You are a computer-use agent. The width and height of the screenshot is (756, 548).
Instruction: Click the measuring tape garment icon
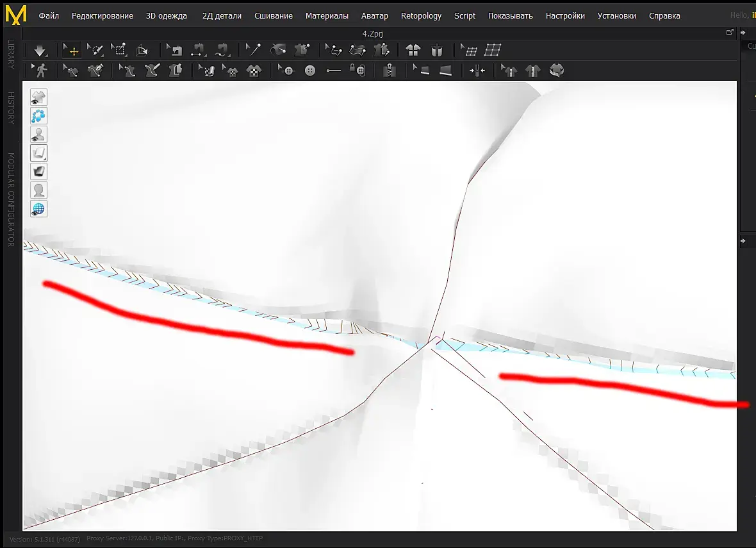tap(556, 71)
